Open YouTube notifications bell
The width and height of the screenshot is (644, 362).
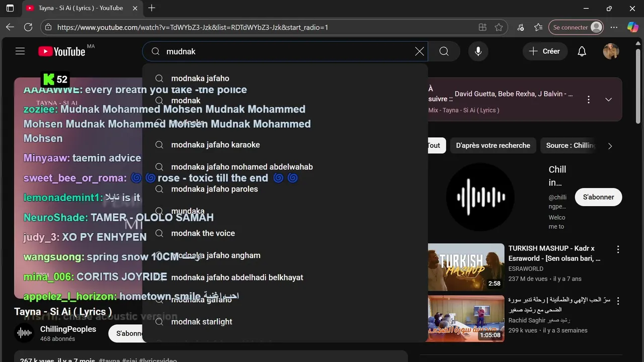(x=582, y=51)
